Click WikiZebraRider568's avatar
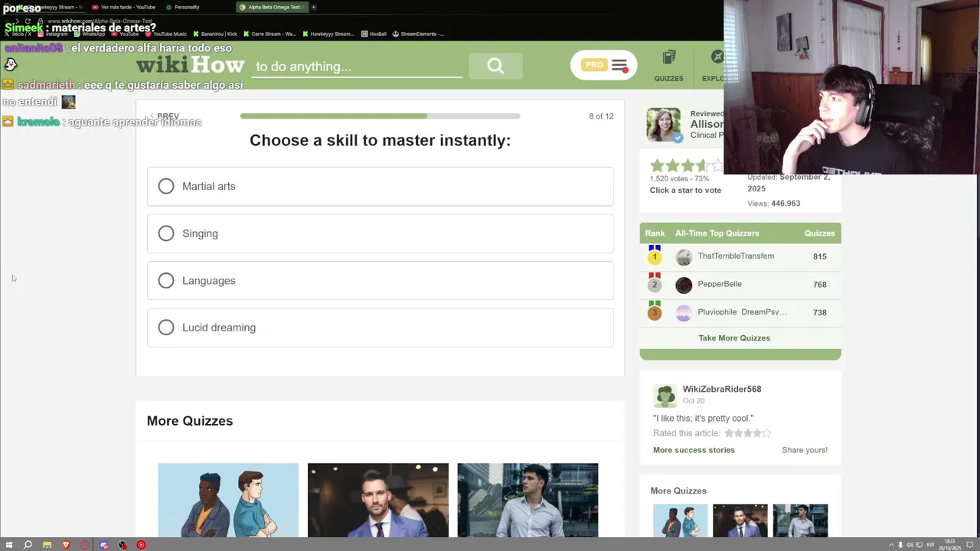This screenshot has width=980, height=551. [665, 396]
